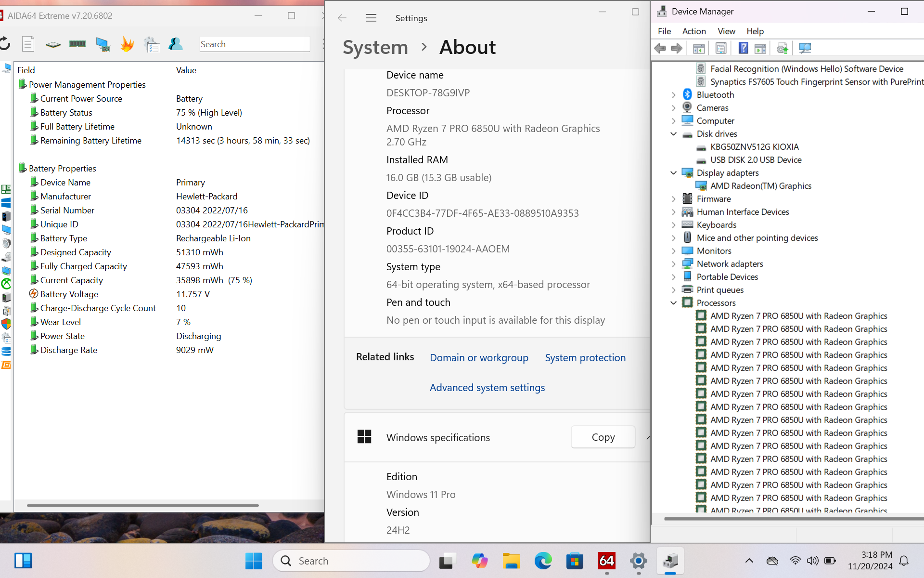Click the AIDA64 Search field
This screenshot has height=578, width=924.
(255, 44)
